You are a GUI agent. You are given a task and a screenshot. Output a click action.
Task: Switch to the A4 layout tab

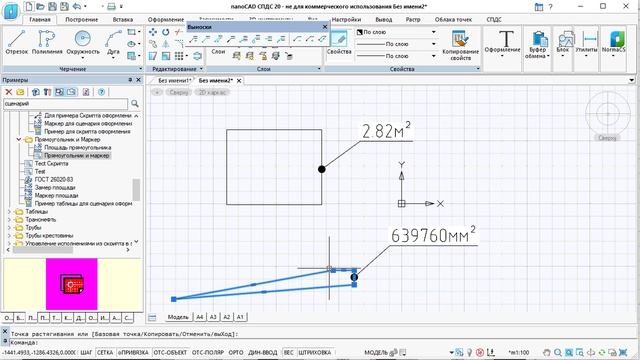(200, 317)
